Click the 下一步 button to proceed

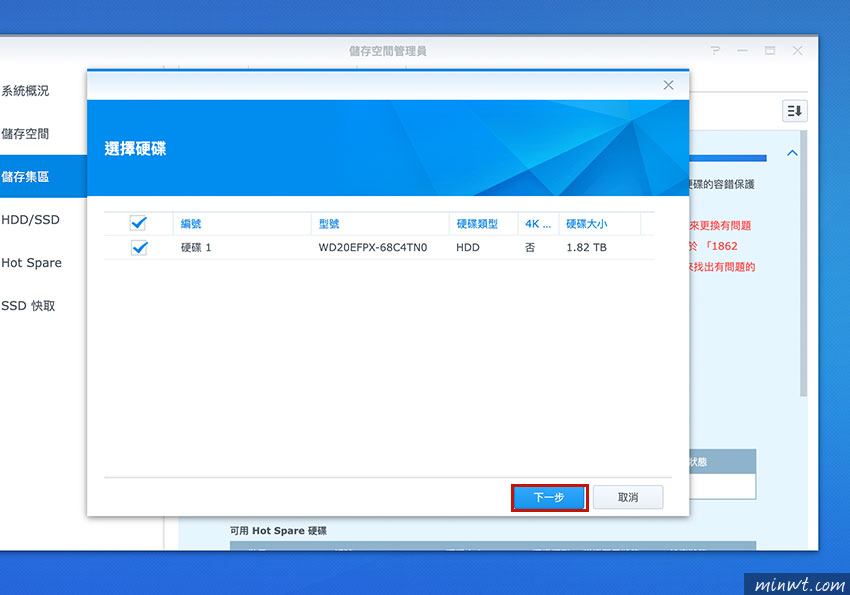coord(549,497)
